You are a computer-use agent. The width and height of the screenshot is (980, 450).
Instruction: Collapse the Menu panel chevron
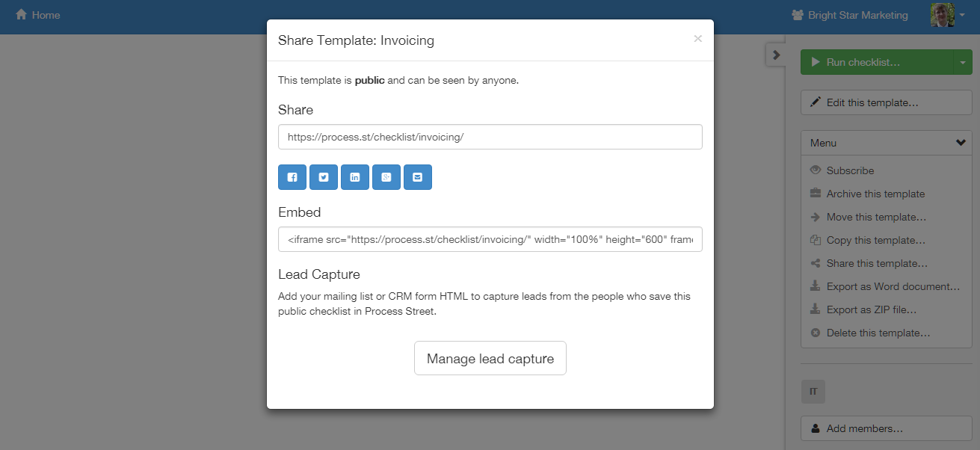961,143
